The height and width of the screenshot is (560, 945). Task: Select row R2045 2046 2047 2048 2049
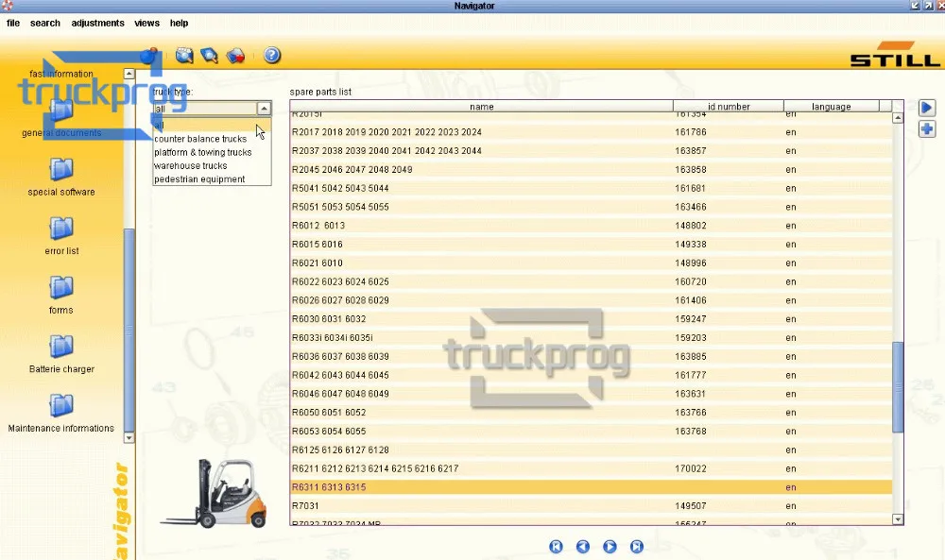[592, 169]
